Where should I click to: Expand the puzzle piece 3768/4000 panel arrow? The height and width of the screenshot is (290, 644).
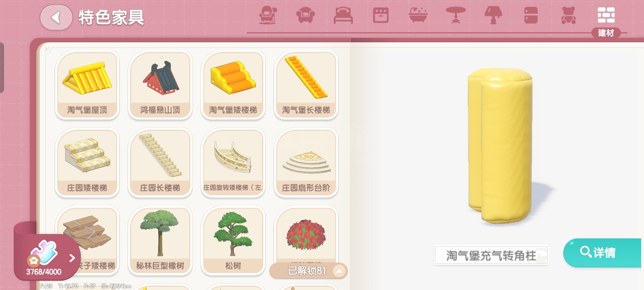(x=72, y=258)
